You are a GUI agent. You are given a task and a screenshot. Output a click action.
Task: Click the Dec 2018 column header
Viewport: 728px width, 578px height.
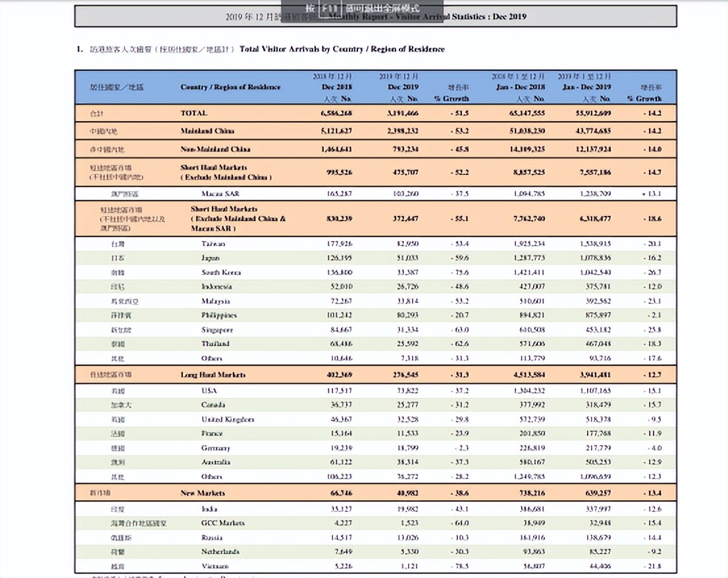point(336,87)
